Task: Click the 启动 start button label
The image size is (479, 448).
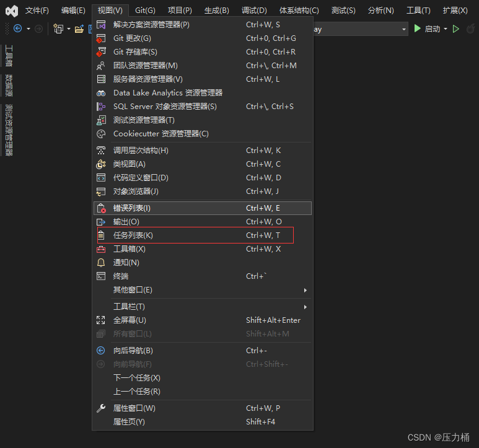Action: pos(433,29)
